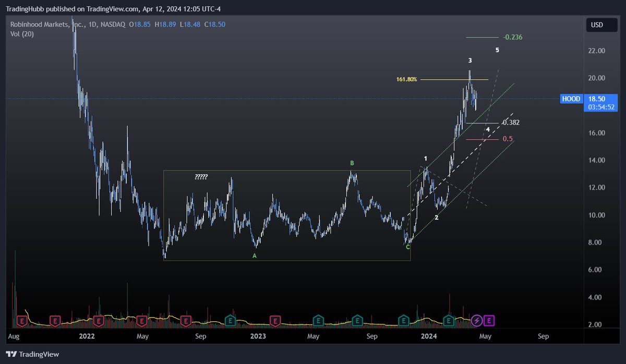The image size is (626, 364).
Task: Click the '2024' time axis label
Action: [x=428, y=336]
